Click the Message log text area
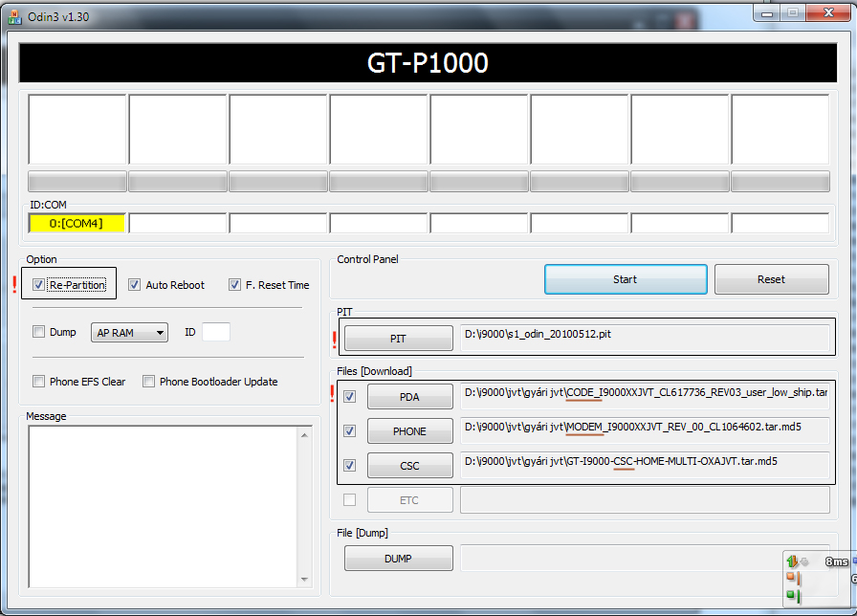The height and width of the screenshot is (616, 857). click(x=163, y=507)
